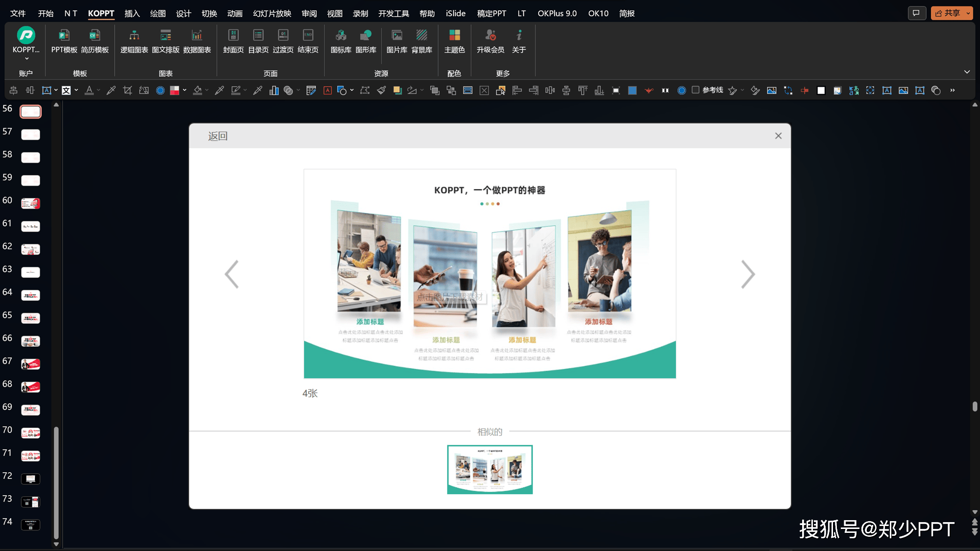Open the 图片库 picture library
980x551 pixels.
(x=397, y=41)
